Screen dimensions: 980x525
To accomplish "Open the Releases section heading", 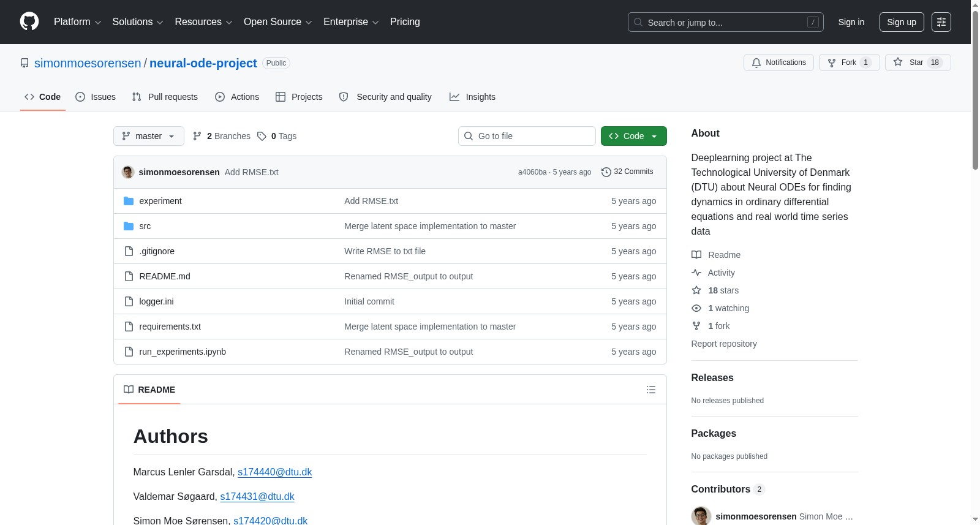I will tap(712, 377).
